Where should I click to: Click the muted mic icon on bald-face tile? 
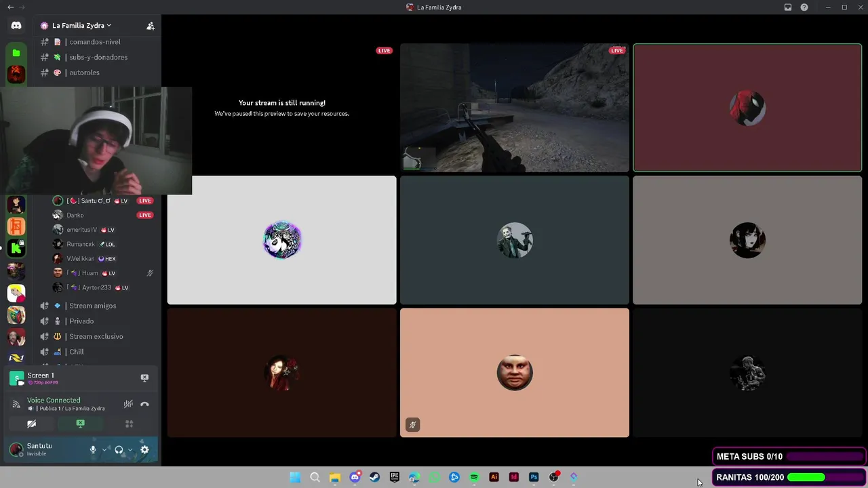pyautogui.click(x=412, y=425)
